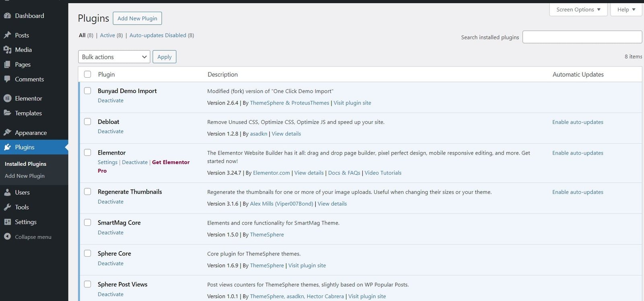Click the Tools wrench icon
The width and height of the screenshot is (644, 301).
(x=7, y=207)
